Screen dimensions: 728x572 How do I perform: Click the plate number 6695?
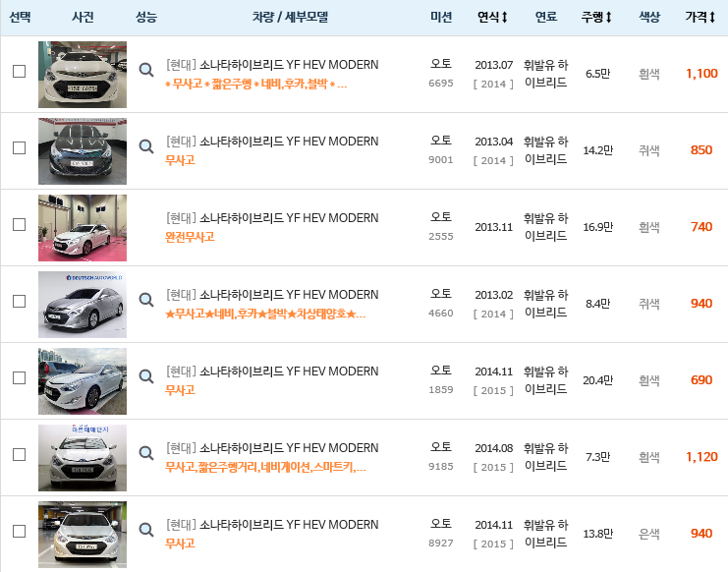(440, 84)
